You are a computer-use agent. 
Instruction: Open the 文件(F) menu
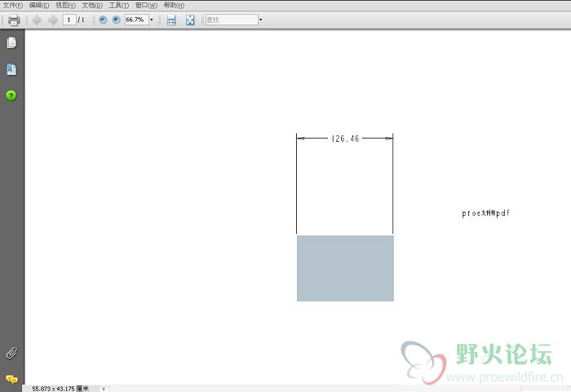(13, 5)
